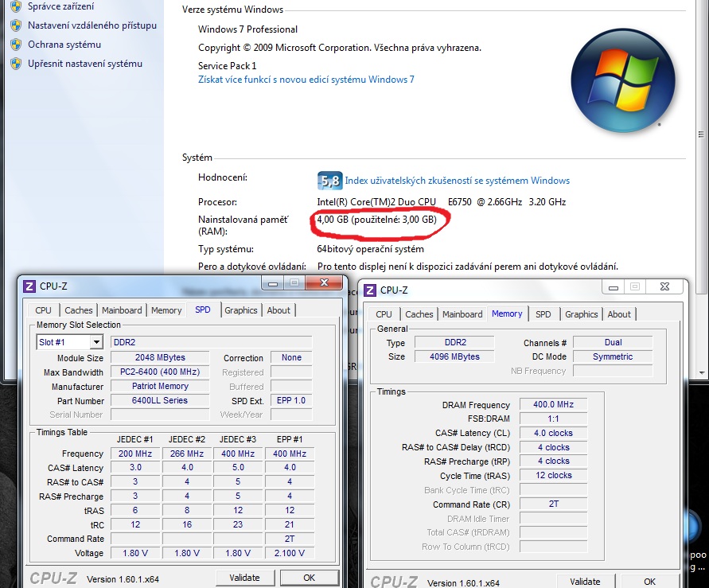Click the 5,8 experience index badge
The height and width of the screenshot is (588, 709).
pos(329,181)
